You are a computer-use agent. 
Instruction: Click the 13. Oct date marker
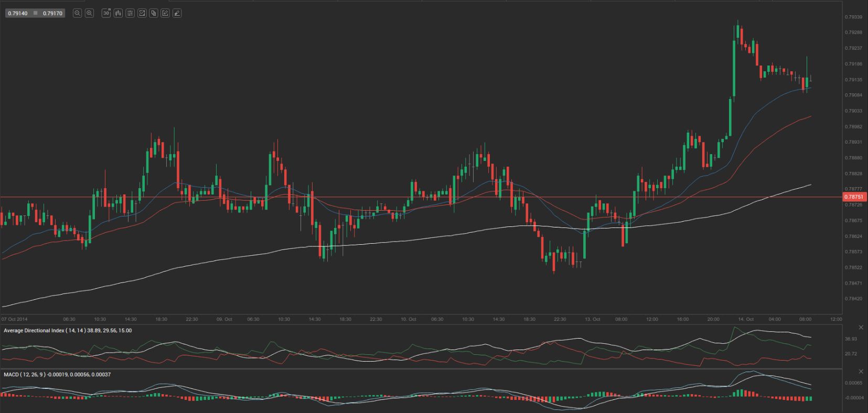tap(593, 319)
